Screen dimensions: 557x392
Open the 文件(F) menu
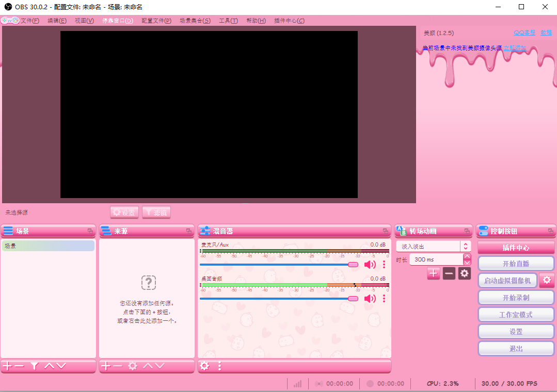click(30, 21)
